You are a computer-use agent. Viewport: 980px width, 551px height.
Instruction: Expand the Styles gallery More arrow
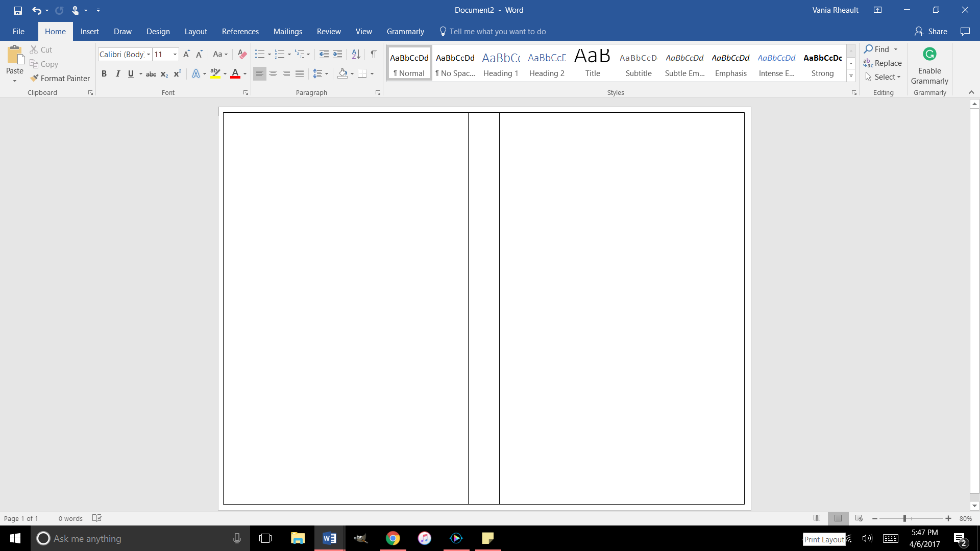tap(851, 76)
